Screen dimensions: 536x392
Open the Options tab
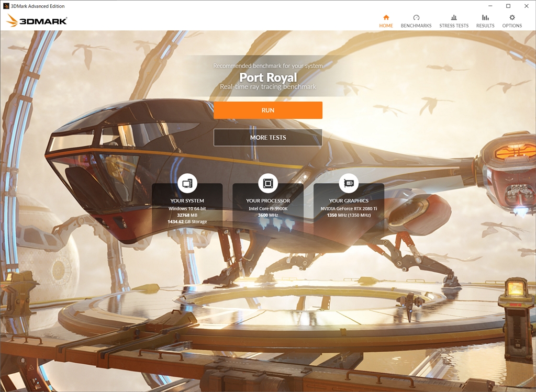coord(512,21)
